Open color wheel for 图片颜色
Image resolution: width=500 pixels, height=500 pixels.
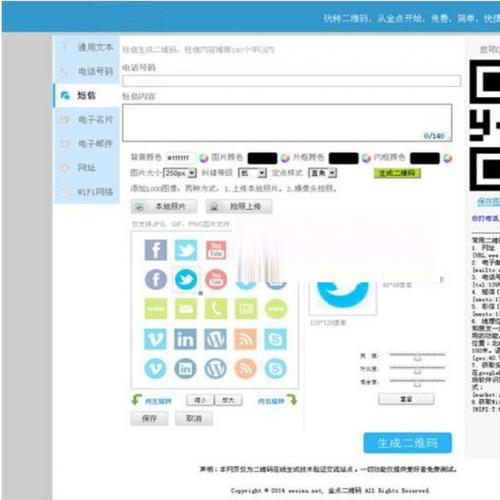pyautogui.click(x=285, y=158)
